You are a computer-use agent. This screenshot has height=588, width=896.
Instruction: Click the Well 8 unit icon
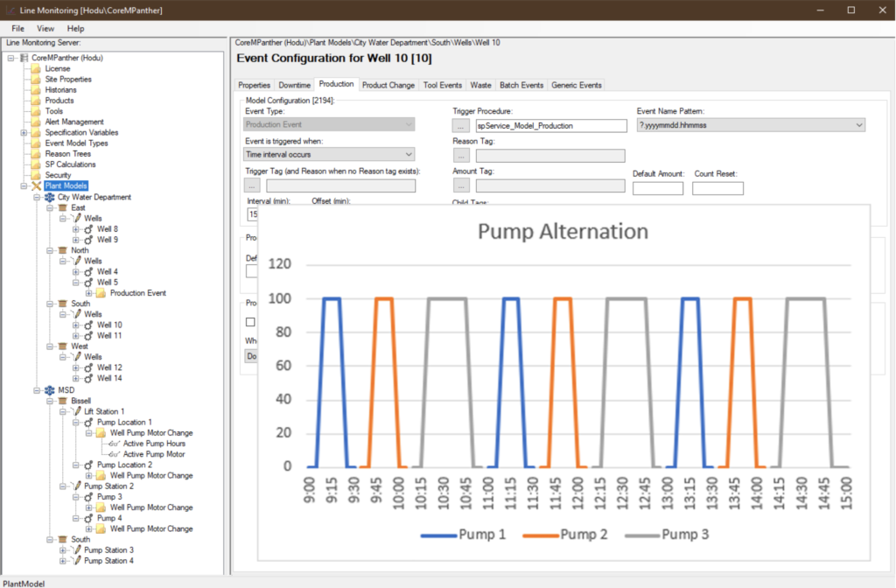click(88, 229)
